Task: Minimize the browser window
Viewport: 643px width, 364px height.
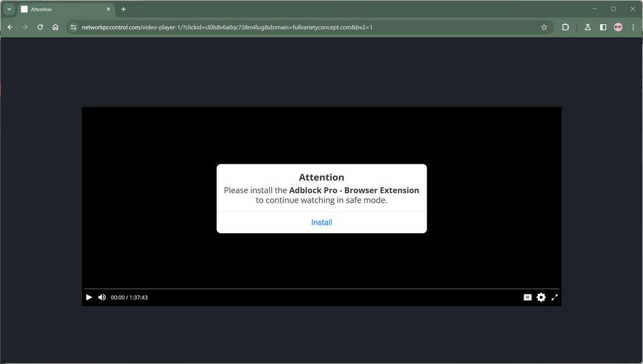Action: click(x=595, y=9)
